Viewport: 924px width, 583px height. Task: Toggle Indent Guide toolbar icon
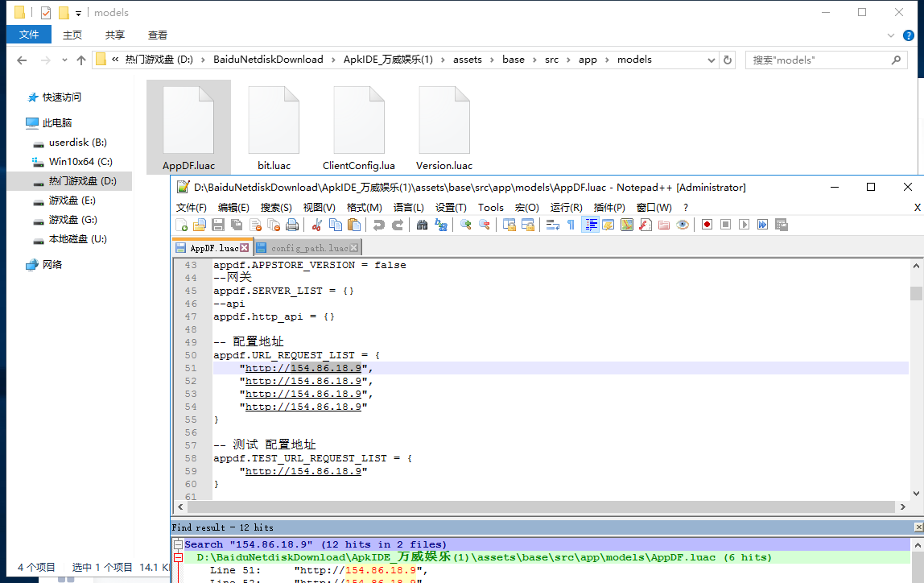pos(591,225)
